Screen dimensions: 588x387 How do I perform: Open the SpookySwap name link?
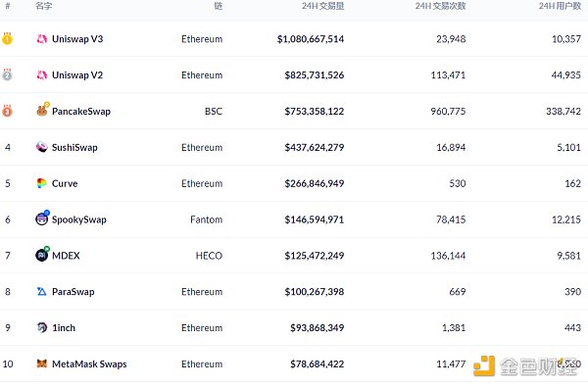(x=78, y=219)
